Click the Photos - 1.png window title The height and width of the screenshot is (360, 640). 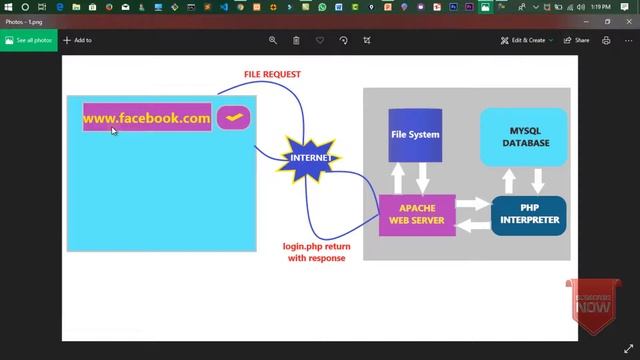(x=24, y=22)
